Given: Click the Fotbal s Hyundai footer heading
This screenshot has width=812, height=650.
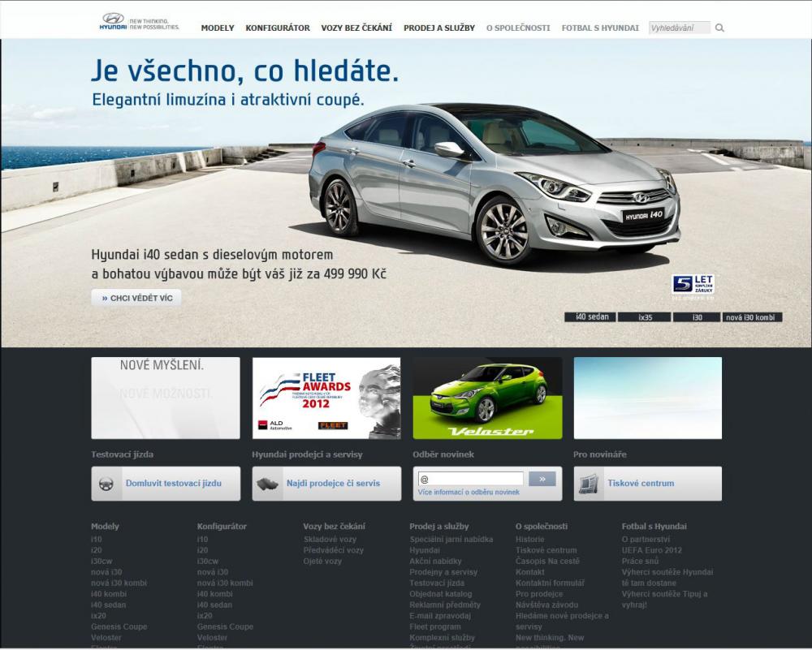Looking at the screenshot, I should [x=654, y=527].
